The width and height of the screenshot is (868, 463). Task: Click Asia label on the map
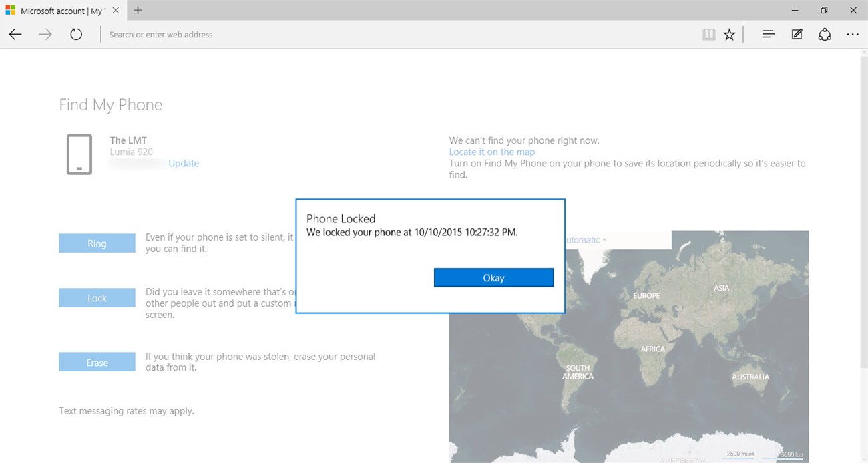click(x=721, y=288)
